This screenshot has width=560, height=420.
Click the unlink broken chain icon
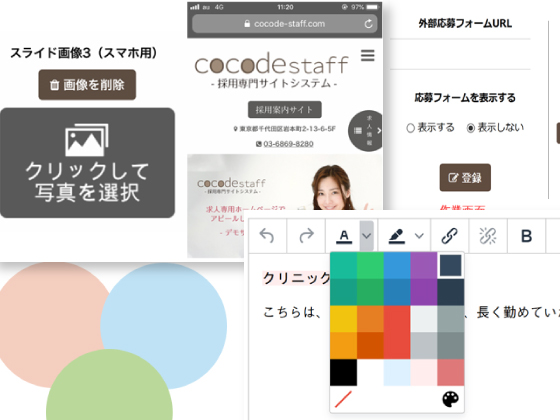[488, 236]
